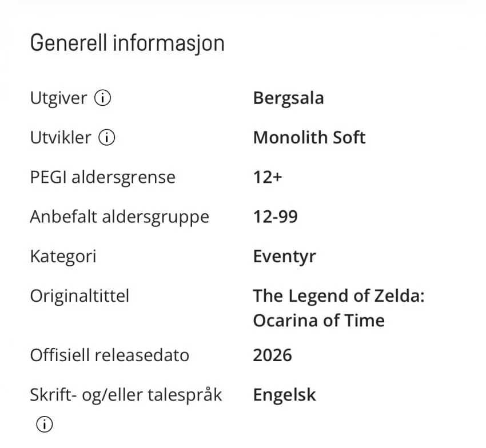Click the Skrift- og/eller talespråk label
The width and height of the screenshot is (486, 448).
(x=126, y=395)
